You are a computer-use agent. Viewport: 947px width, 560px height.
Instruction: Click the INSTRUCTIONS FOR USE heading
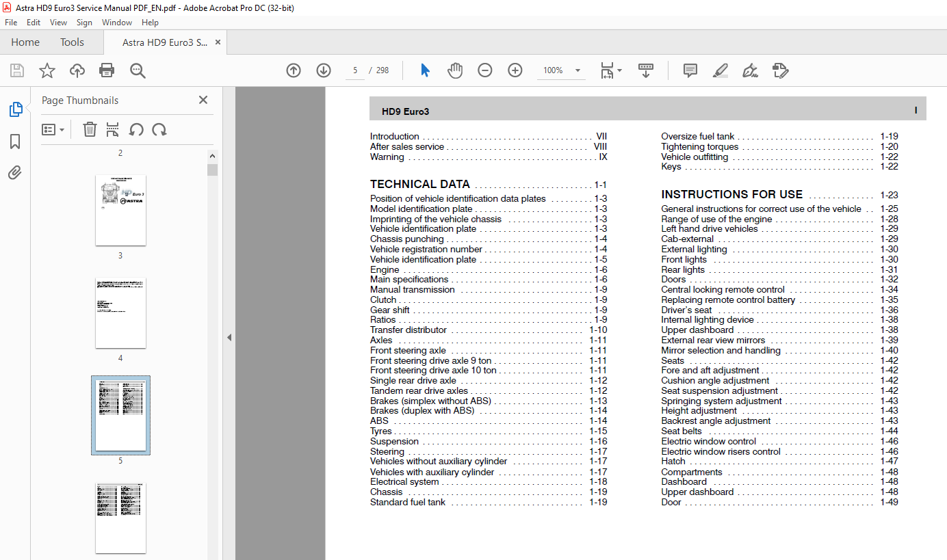(x=732, y=194)
